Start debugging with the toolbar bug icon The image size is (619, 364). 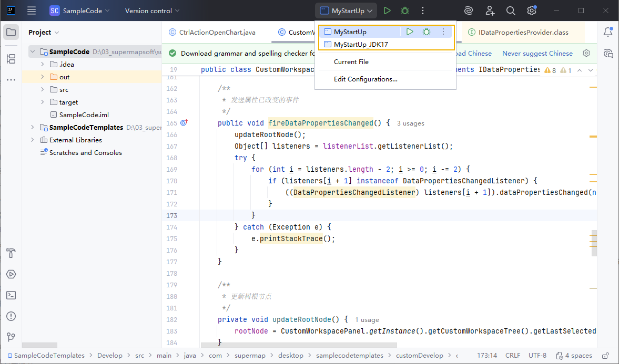click(404, 11)
